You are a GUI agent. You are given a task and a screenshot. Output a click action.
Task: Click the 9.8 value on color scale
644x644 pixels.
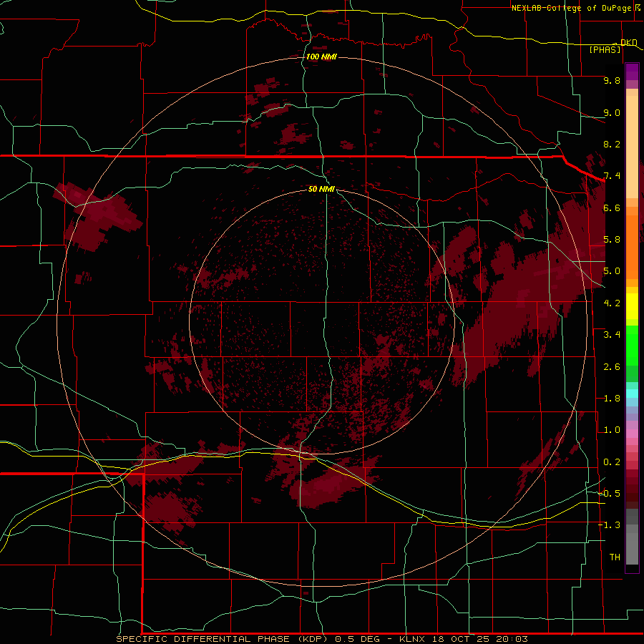[x=612, y=80]
